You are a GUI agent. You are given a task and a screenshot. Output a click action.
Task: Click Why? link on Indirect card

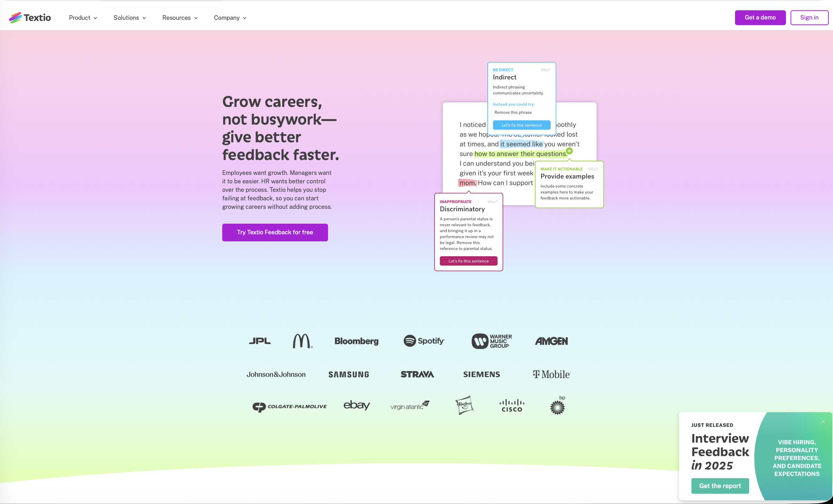tap(545, 70)
